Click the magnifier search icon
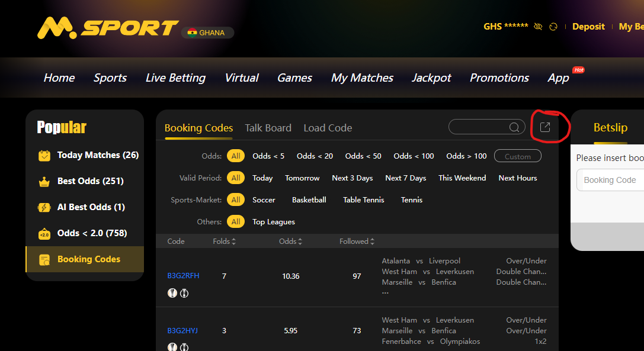 (x=514, y=127)
